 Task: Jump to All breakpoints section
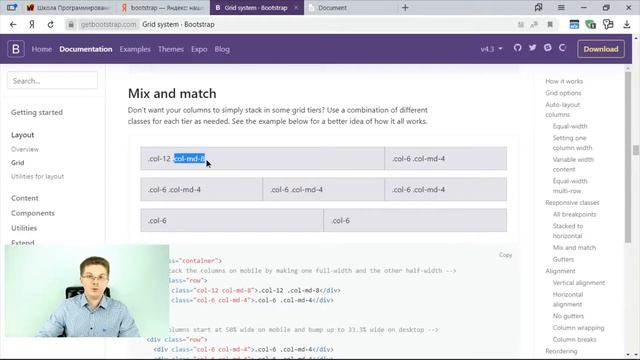pos(574,214)
